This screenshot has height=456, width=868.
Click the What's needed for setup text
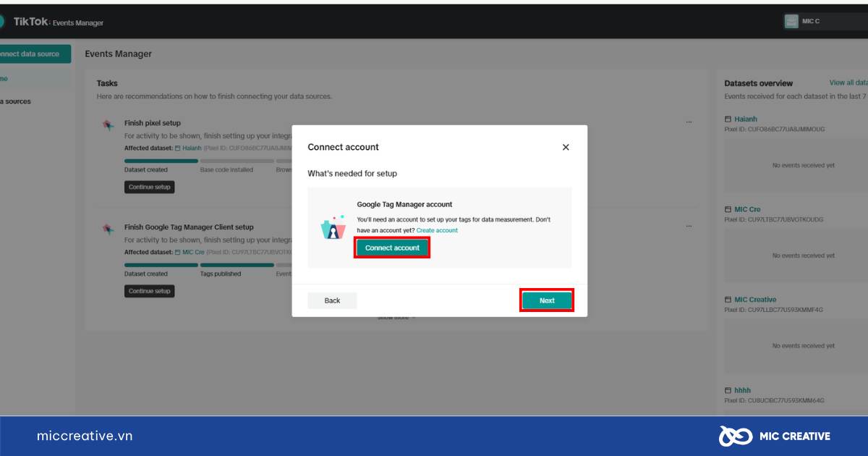coord(352,174)
